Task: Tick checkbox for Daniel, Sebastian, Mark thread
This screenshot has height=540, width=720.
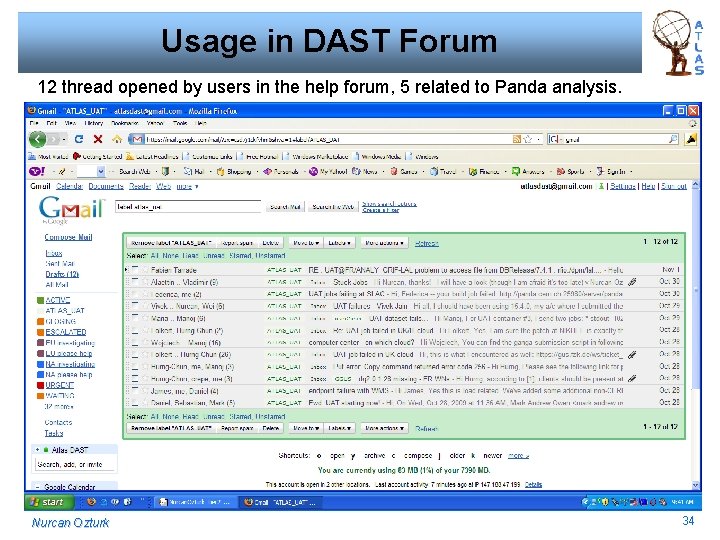Action: click(x=135, y=403)
